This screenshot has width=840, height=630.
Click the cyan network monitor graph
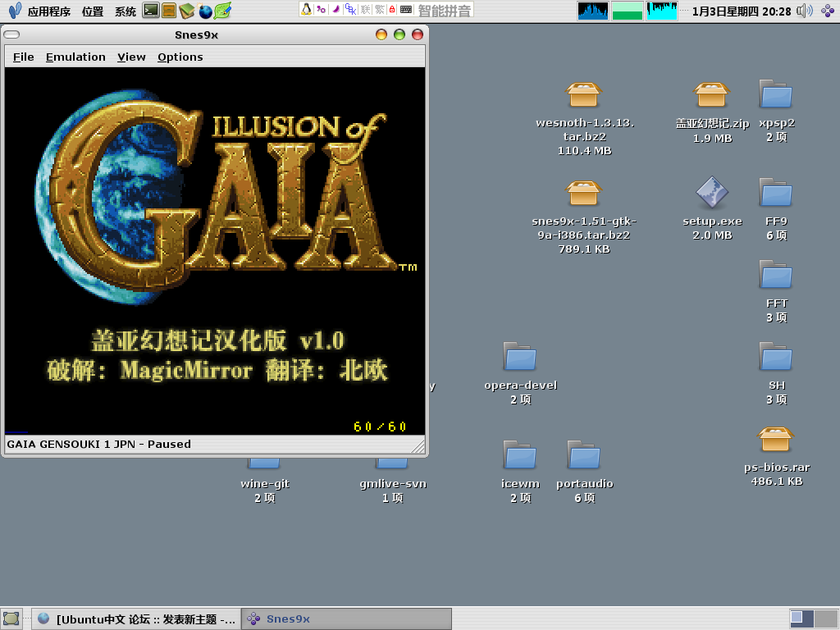[x=662, y=11]
